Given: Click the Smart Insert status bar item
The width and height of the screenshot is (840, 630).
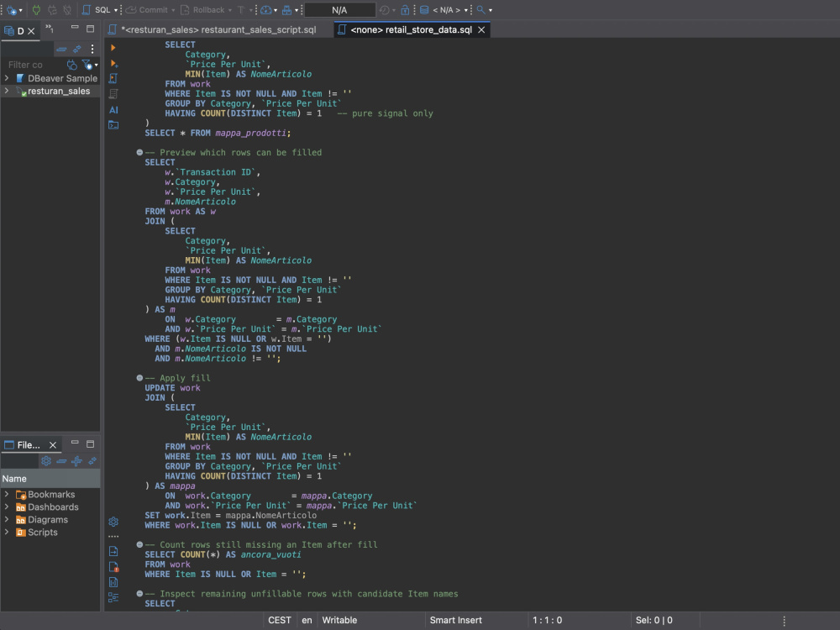Looking at the screenshot, I should click(455, 621).
